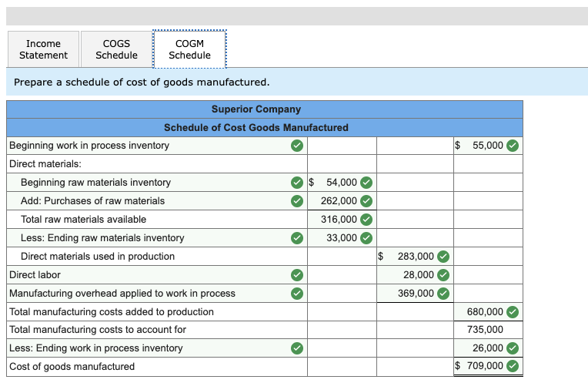
Task: Click Total manufacturing costs added to production label
Action: [112, 311]
